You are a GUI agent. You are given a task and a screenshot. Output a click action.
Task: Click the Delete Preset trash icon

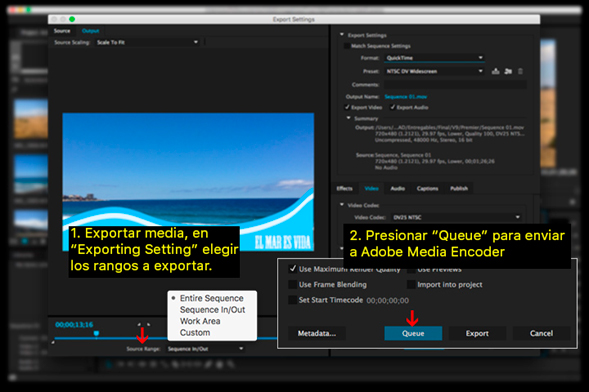pos(520,71)
